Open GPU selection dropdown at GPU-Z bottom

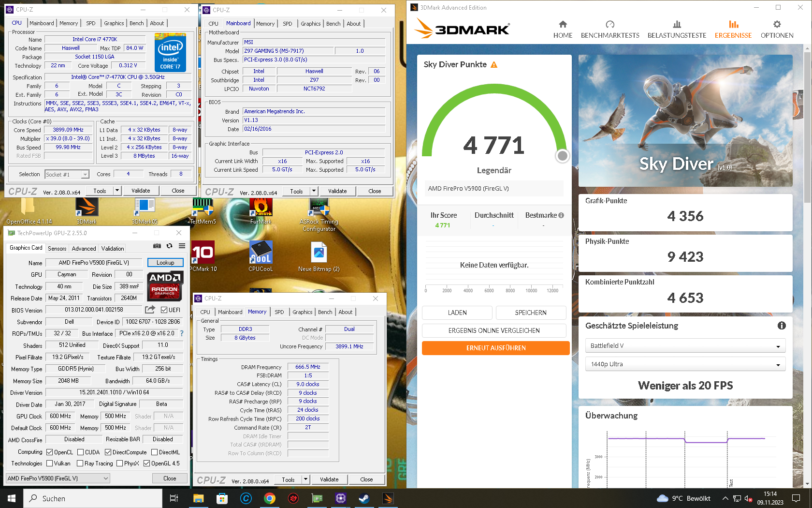click(58, 478)
